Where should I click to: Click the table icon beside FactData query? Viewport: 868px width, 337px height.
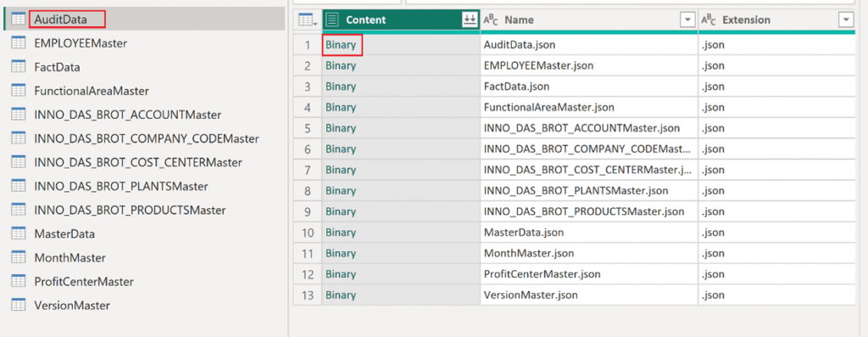(x=19, y=67)
